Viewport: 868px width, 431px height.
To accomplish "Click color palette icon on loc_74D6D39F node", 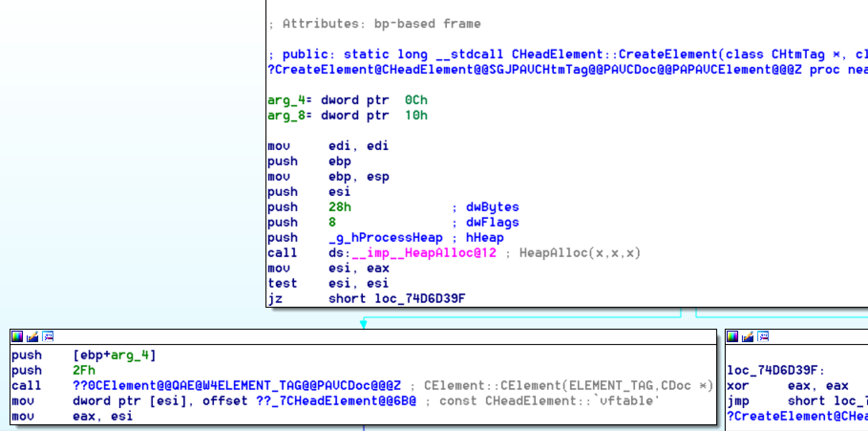I will (x=732, y=337).
